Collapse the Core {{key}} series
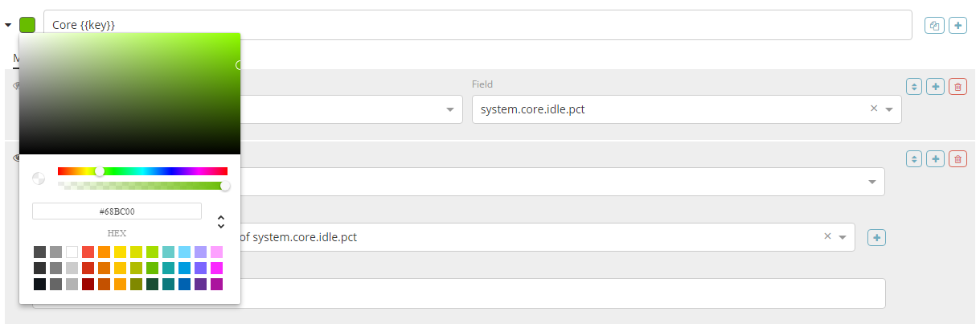980x324 pixels. coord(8,25)
